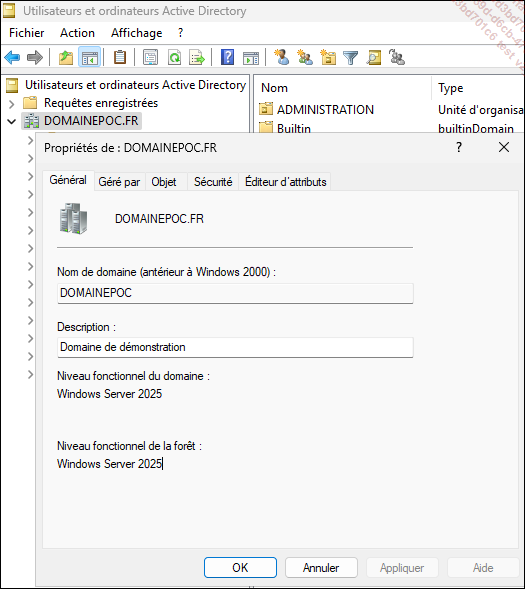Open the Affichage menu
Screen dimensions: 525x589
coord(137,33)
